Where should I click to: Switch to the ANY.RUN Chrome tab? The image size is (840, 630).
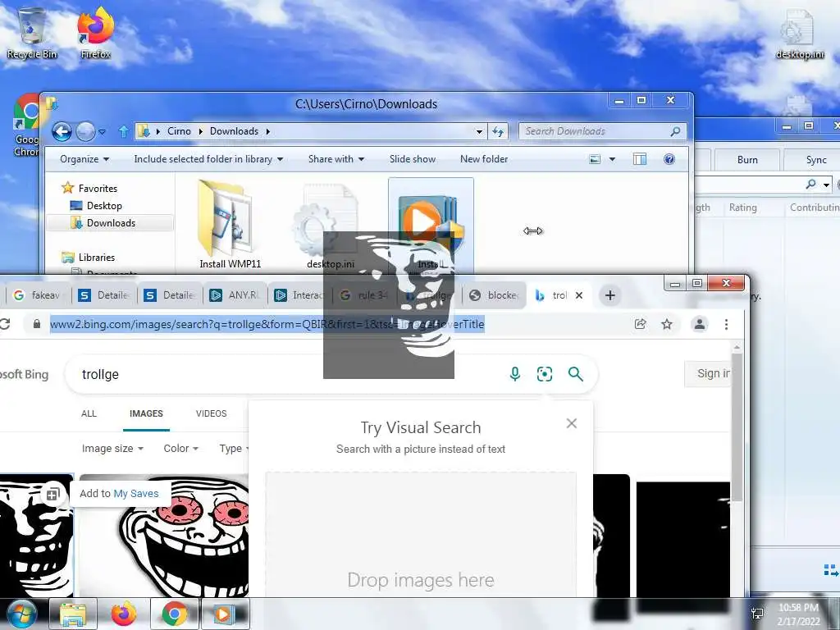click(x=235, y=295)
